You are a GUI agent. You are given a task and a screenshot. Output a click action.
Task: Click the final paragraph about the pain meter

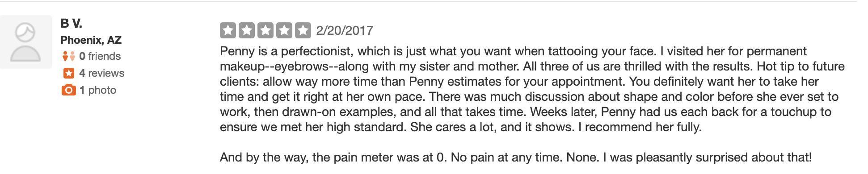pyautogui.click(x=515, y=157)
